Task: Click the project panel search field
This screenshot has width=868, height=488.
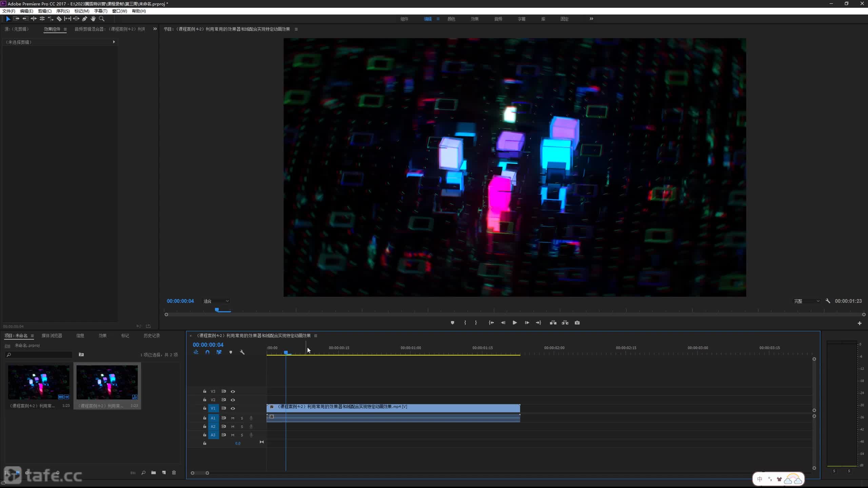Action: pyautogui.click(x=39, y=354)
